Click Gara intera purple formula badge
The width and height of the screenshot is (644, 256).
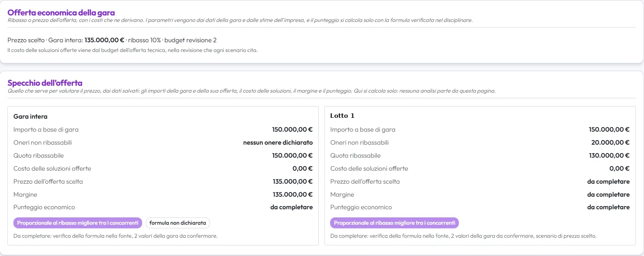(78, 223)
